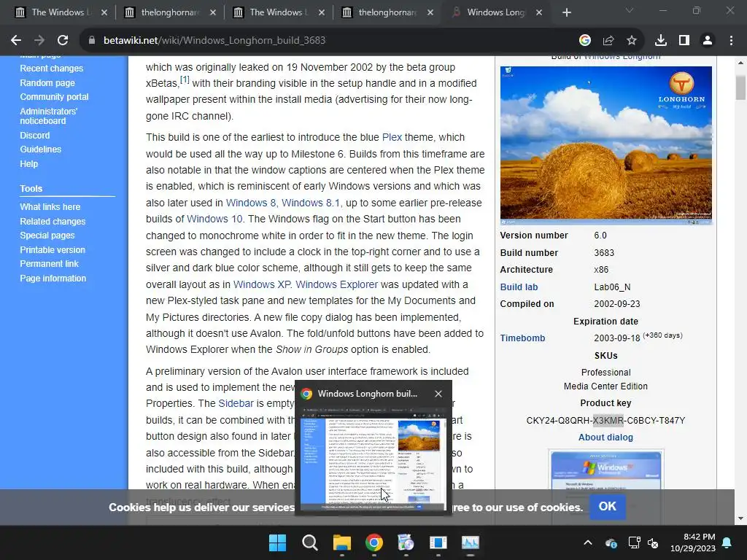747x560 pixels.
Task: Share this page via the share icon
Action: click(608, 41)
